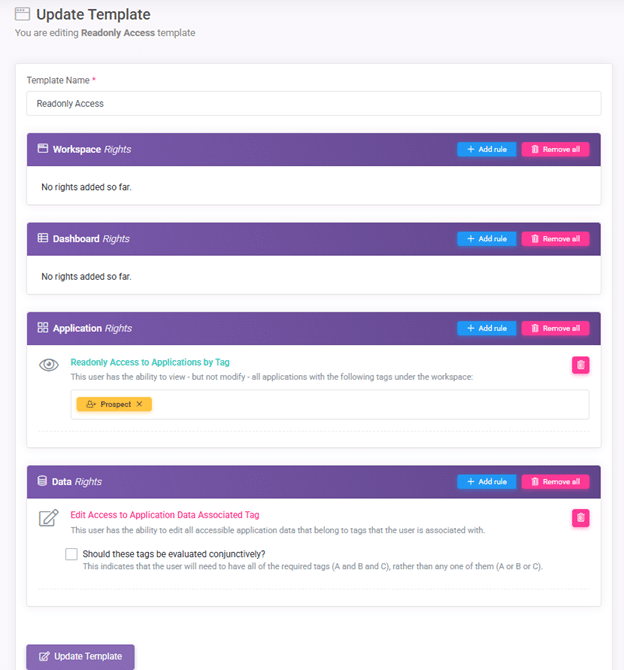624x670 pixels.
Task: Enable conjunctive tag evaluation checkbox
Action: pos(71,554)
